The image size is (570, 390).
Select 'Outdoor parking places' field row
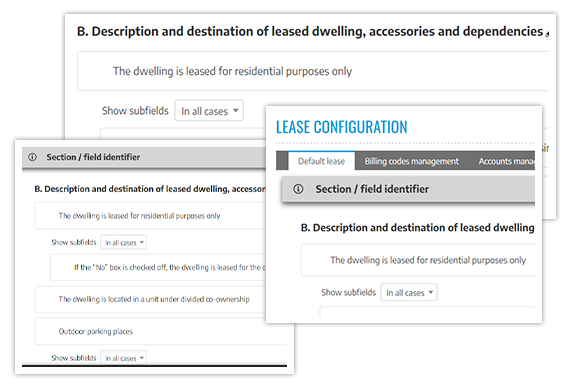point(160,331)
